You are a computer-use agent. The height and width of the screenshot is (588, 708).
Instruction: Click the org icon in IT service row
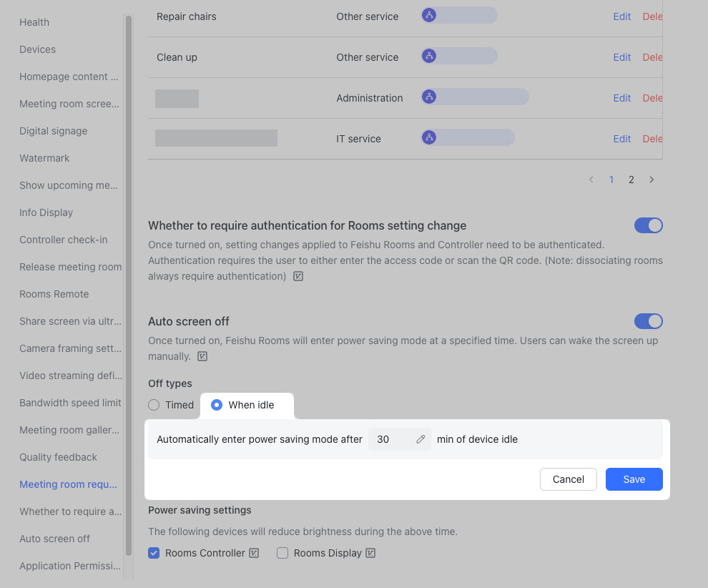[x=429, y=138]
